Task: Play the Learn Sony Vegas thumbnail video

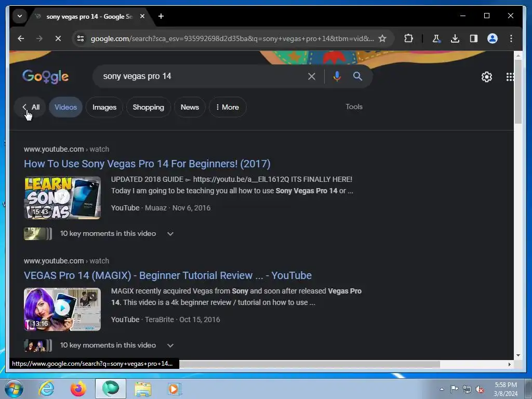Action: 62,198
